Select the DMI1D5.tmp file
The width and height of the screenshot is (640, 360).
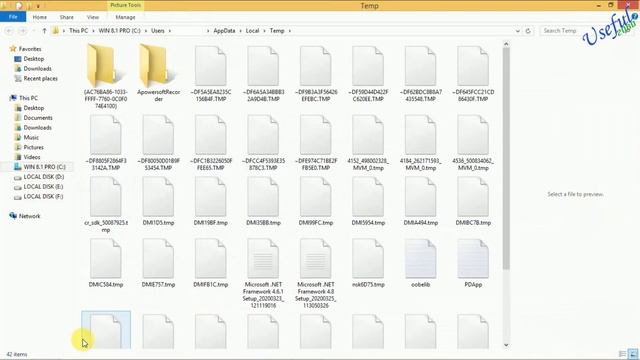pos(158,202)
